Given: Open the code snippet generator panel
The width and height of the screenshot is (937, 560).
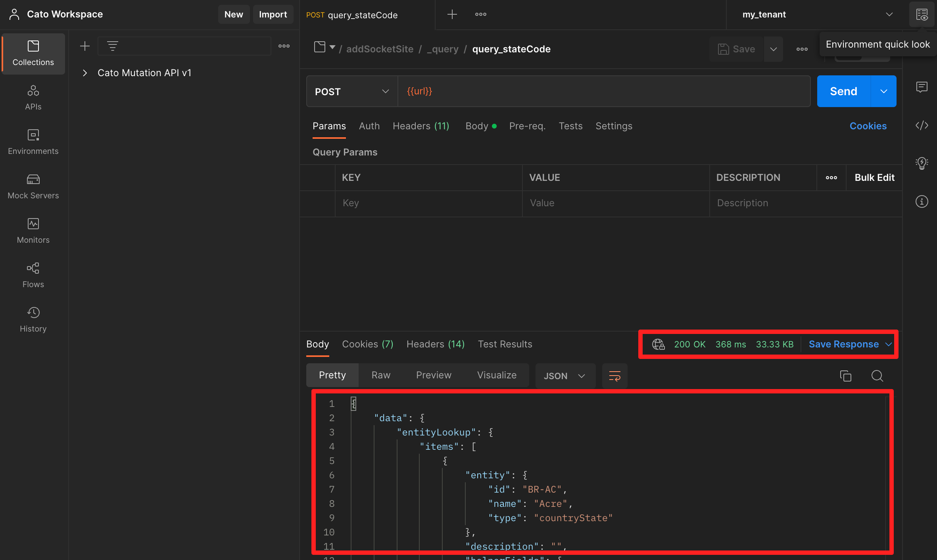Looking at the screenshot, I should click(x=922, y=125).
